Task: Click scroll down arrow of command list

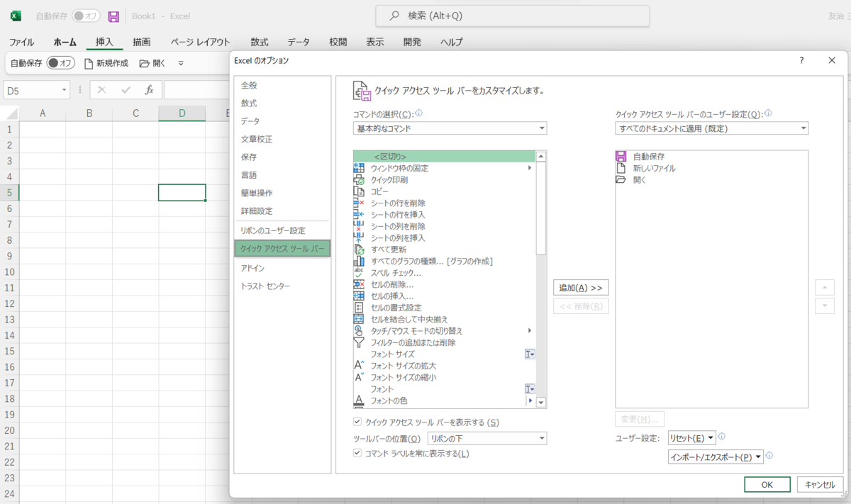Action: (x=541, y=403)
